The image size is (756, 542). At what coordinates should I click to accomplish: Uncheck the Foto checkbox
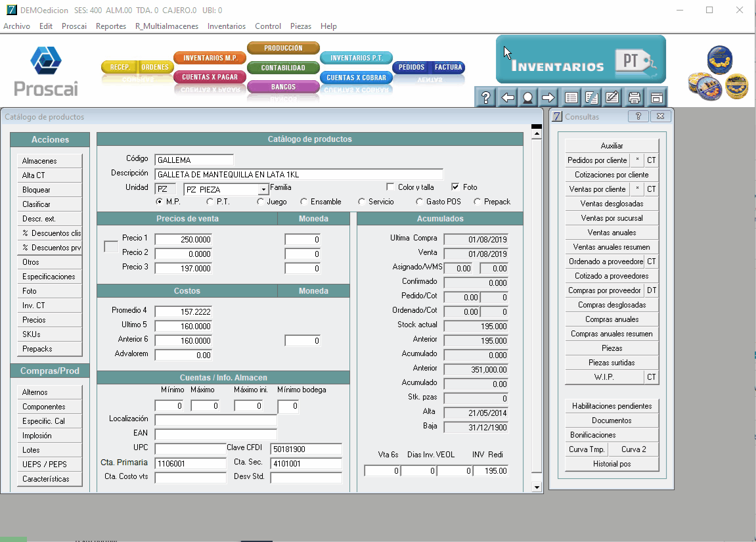tap(455, 187)
